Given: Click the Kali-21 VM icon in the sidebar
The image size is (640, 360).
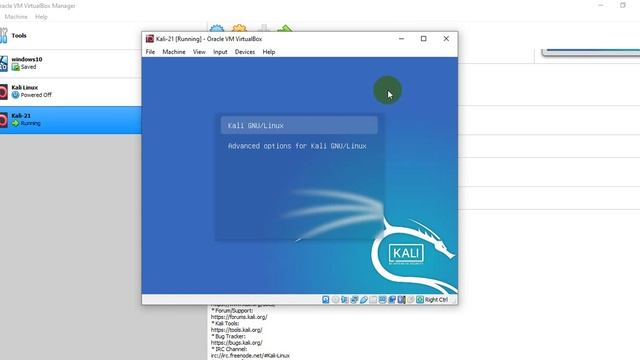Looking at the screenshot, I should coord(4,120).
